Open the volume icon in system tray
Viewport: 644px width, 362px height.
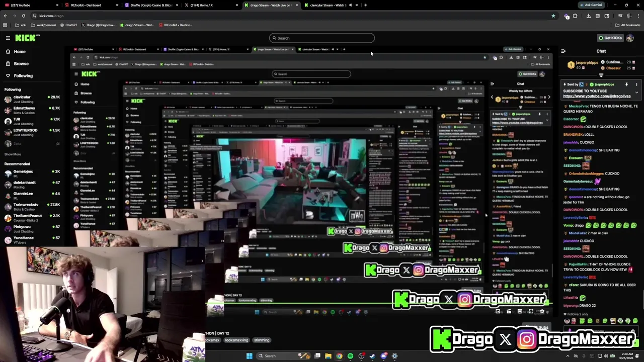click(607, 356)
